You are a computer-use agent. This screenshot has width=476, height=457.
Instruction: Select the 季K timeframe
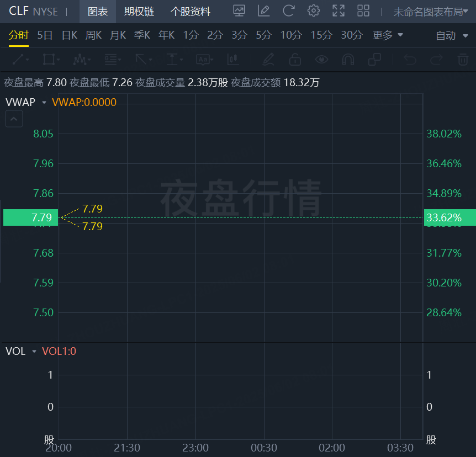point(142,35)
